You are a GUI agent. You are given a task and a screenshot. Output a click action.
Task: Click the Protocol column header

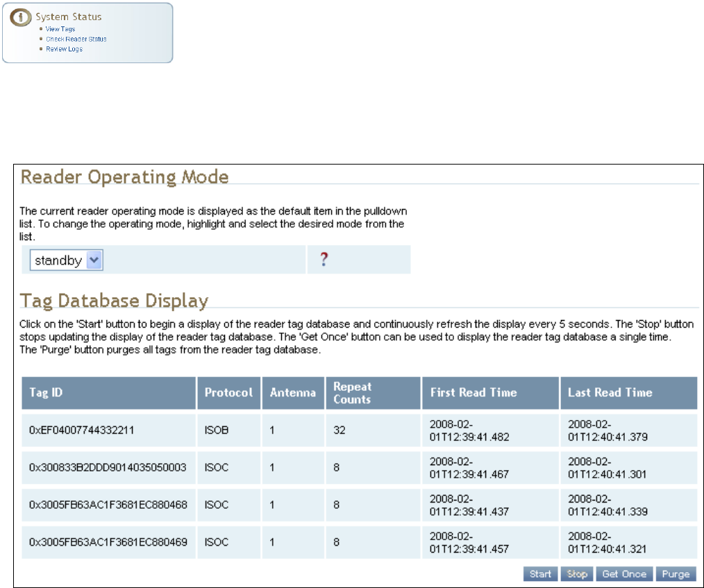pos(229,393)
